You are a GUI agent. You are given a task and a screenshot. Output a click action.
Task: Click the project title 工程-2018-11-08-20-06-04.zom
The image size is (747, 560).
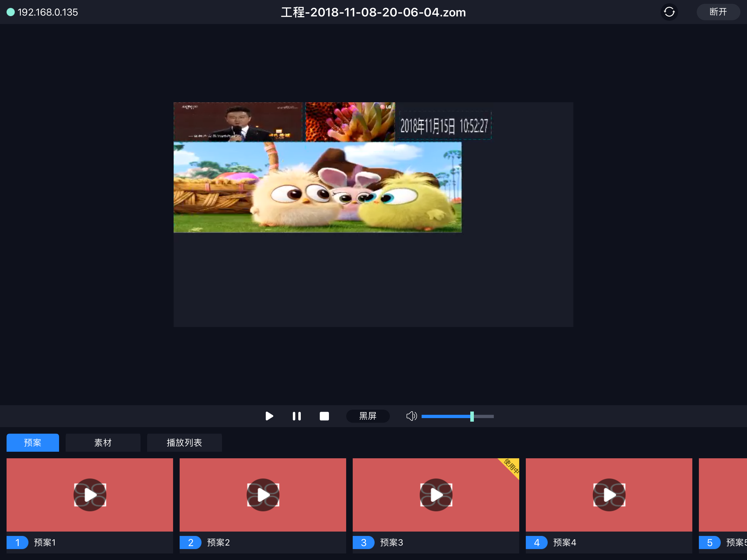[373, 12]
